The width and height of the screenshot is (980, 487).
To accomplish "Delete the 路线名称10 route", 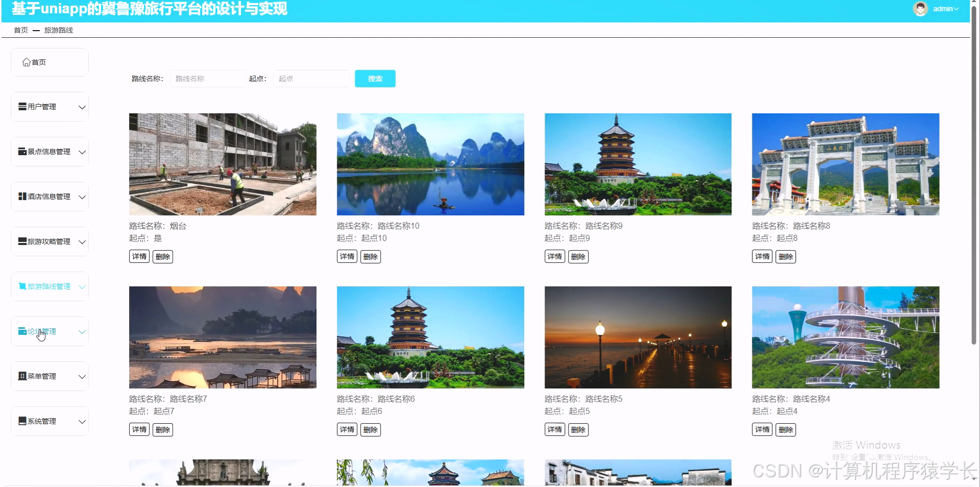I will tap(371, 257).
